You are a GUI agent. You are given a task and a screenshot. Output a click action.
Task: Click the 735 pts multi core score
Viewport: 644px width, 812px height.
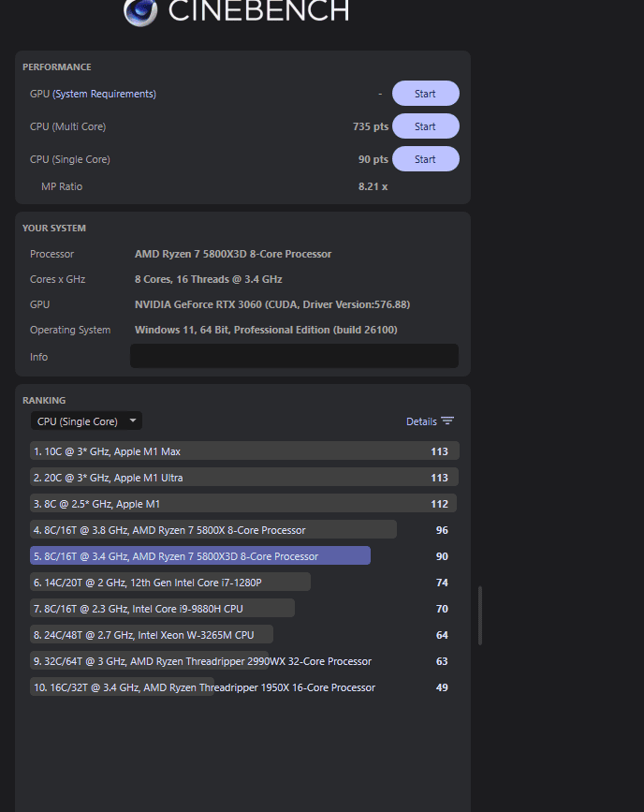tap(370, 126)
